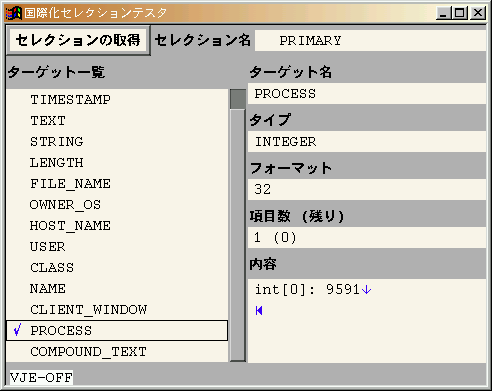Select OWNER_OS list entry

pos(117,205)
